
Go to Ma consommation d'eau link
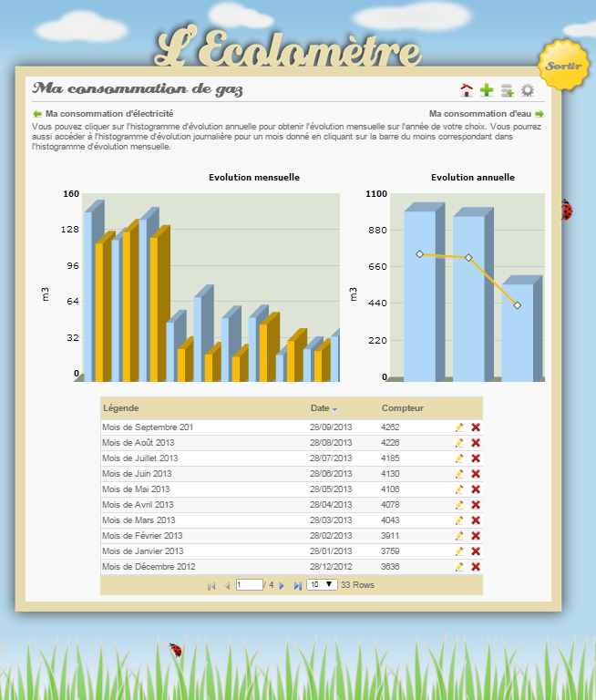pyautogui.click(x=480, y=114)
